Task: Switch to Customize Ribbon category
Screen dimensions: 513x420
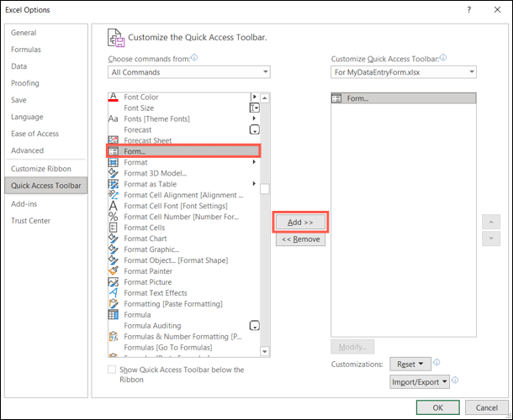Action: (x=41, y=169)
